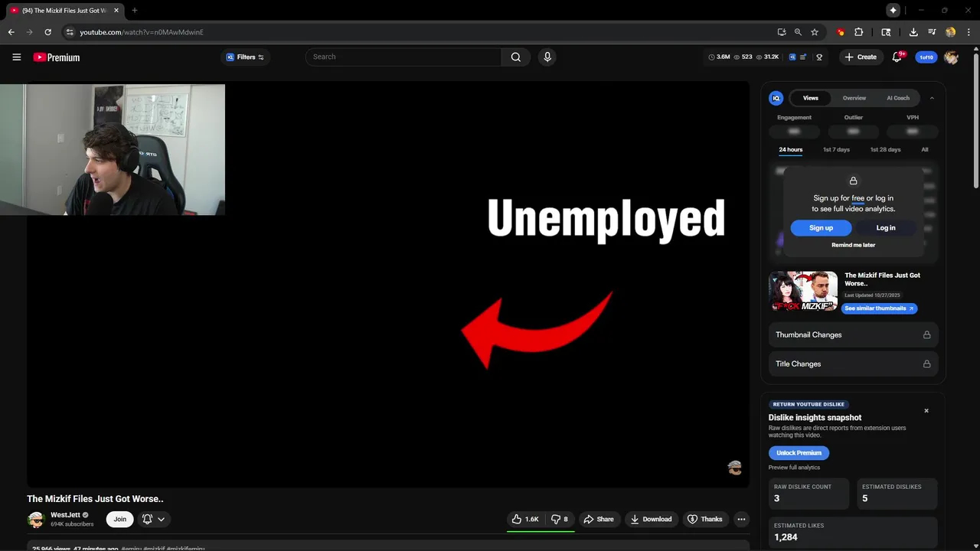Like the video thumbs-up 1.6K
Screen dimensions: 980x551
pos(526,519)
